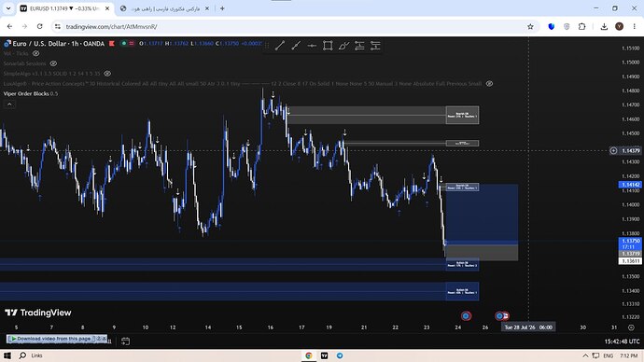The height and width of the screenshot is (362, 644).
Task: Select the rectangle drawing tool
Action: tap(328, 46)
